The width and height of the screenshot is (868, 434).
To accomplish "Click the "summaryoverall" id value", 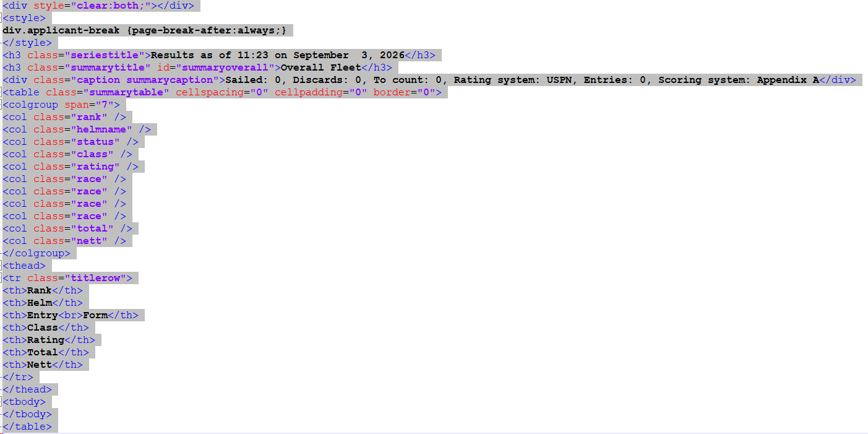I will pos(225,67).
